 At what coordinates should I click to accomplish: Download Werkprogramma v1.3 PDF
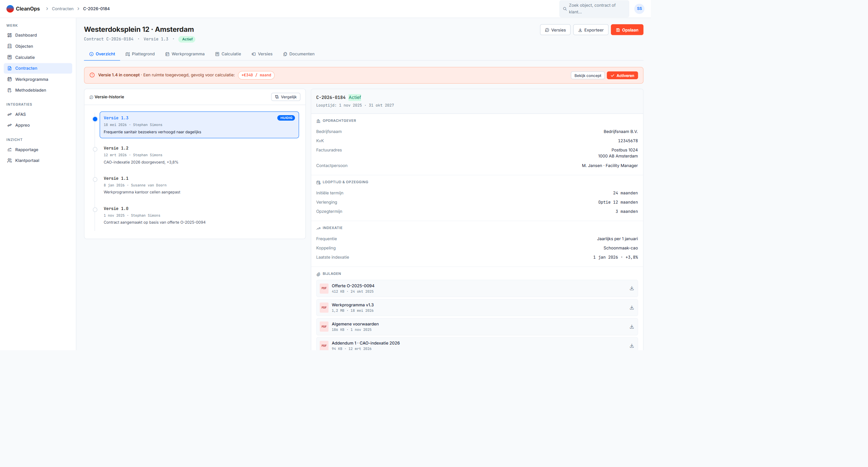click(632, 308)
